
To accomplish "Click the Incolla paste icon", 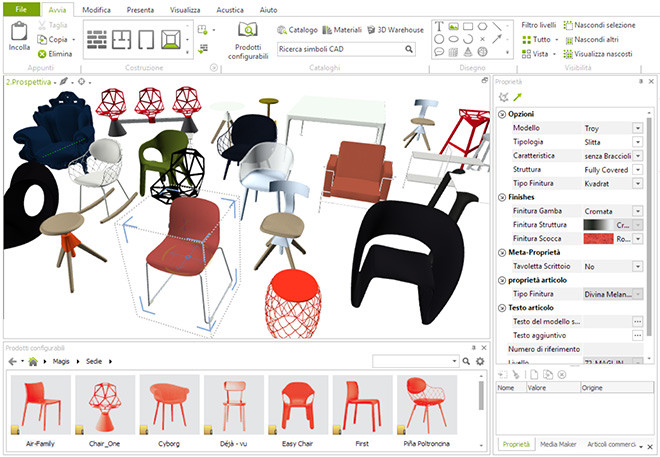I will point(19,32).
